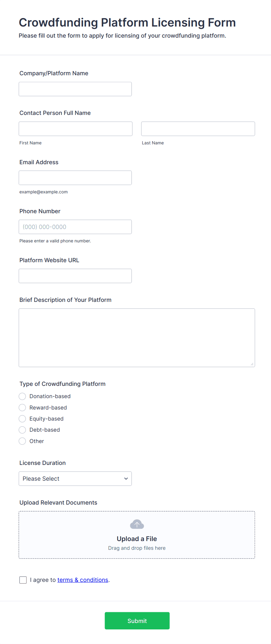The image size is (271, 644).
Task: Open the License Duration Please Select dropdown
Action: (75, 479)
